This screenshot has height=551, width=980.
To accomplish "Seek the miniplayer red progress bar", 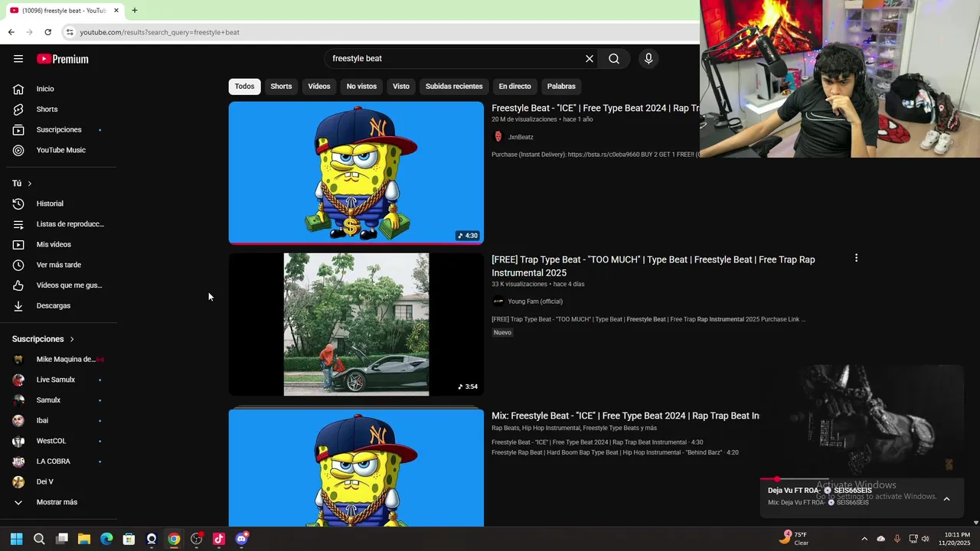I will [x=861, y=479].
